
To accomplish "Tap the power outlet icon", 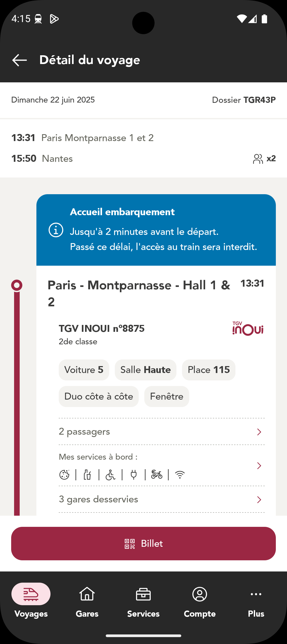I will [x=134, y=475].
